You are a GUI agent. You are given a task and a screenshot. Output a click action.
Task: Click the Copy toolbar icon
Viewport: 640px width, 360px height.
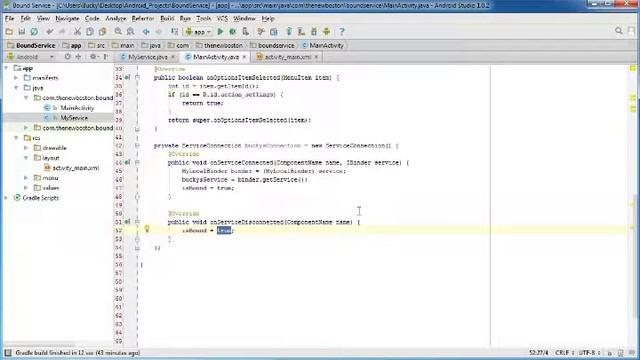(90, 31)
